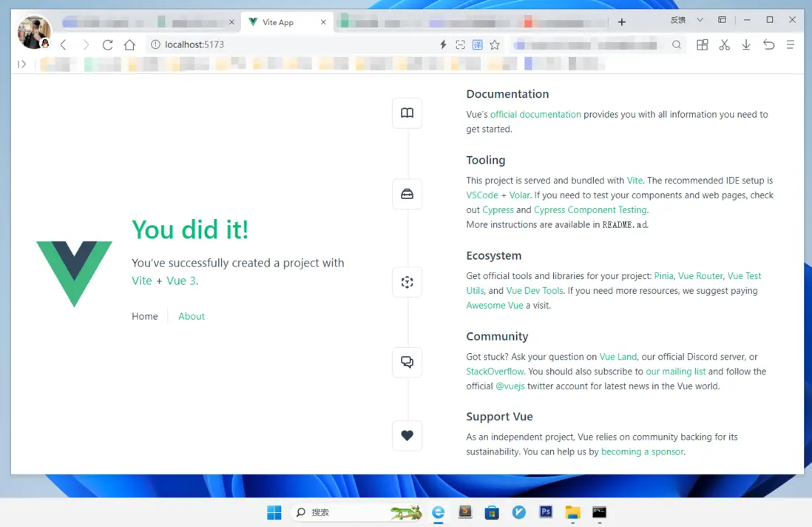Click the search magnifier icon
812x527 pixels.
coord(677,44)
